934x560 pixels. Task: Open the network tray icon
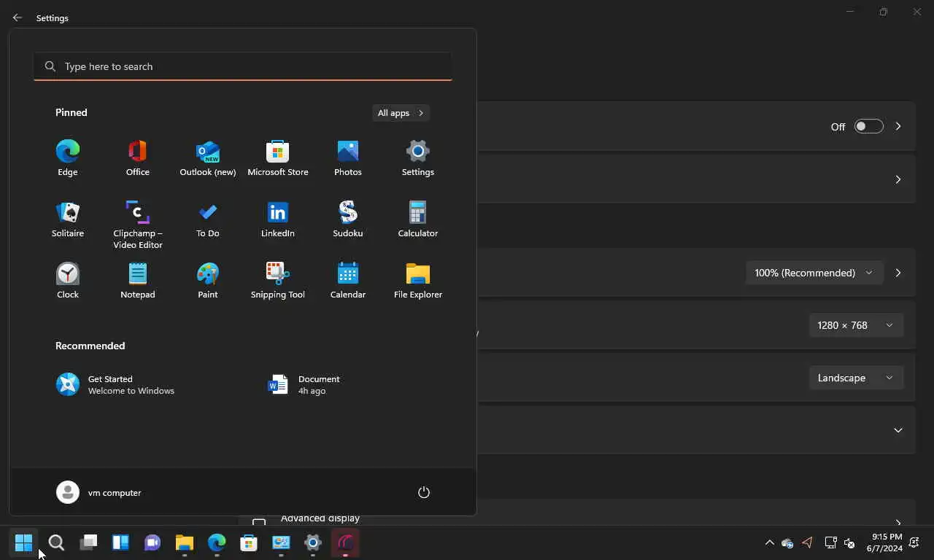(830, 542)
